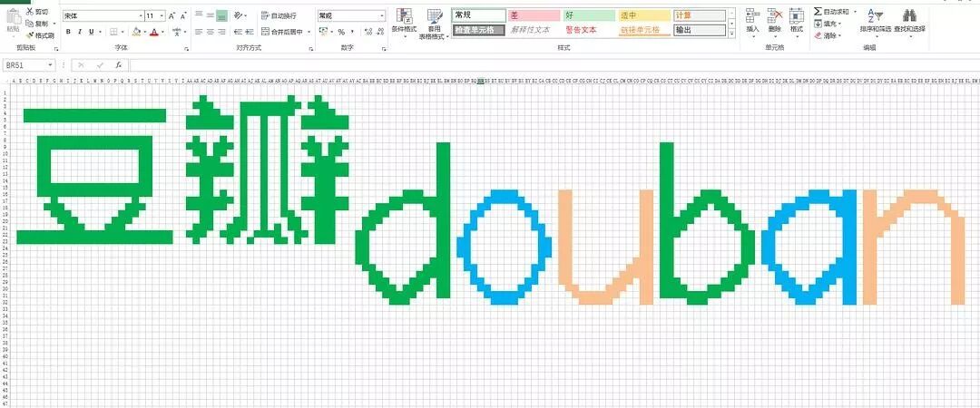The width and height of the screenshot is (980, 408).
Task: Open the 宋体 font name dropdown
Action: [x=140, y=15]
